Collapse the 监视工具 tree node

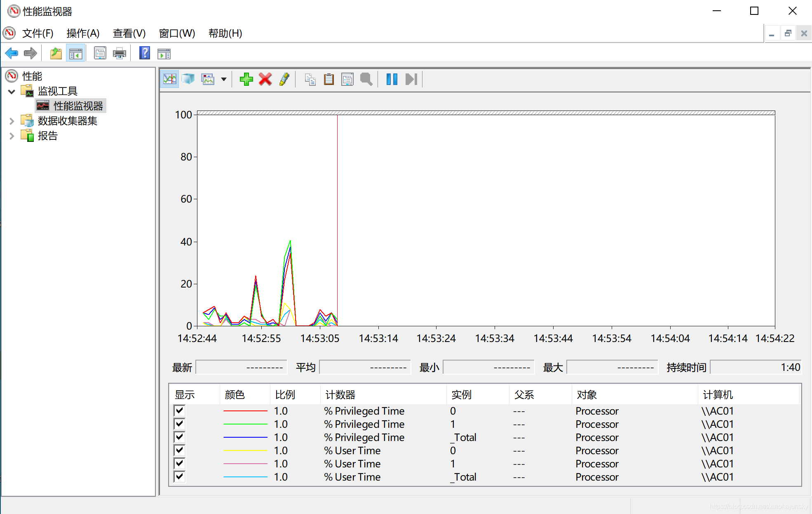(x=12, y=91)
